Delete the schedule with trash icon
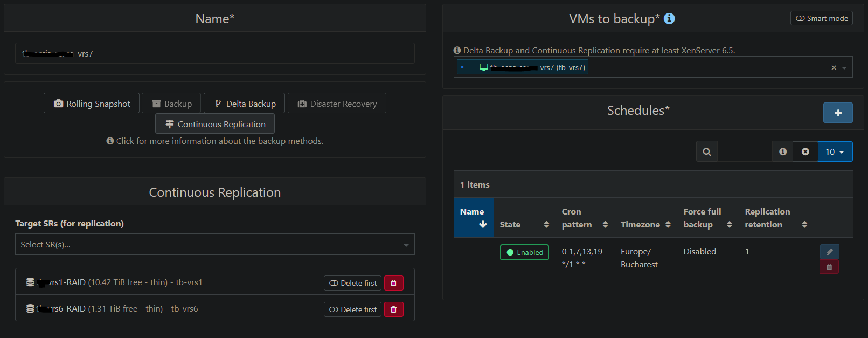868x338 pixels. tap(829, 267)
